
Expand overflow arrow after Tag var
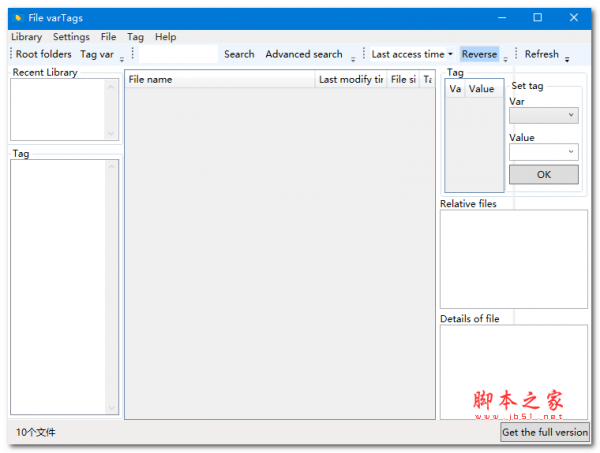122,59
